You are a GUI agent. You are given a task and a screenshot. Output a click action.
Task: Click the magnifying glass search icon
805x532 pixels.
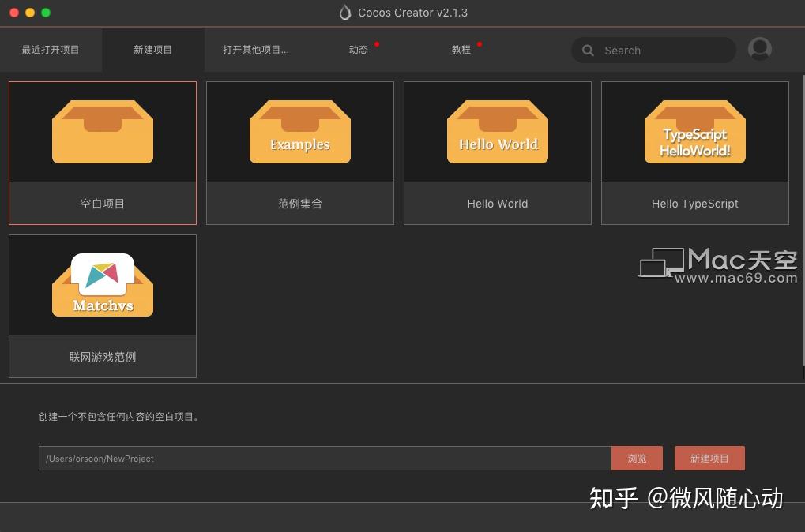point(588,50)
